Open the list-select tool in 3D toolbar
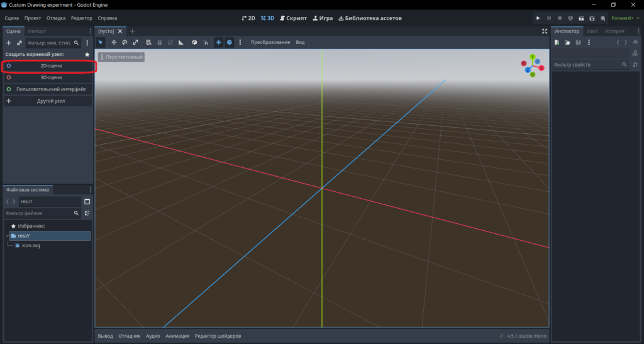 pyautogui.click(x=148, y=42)
